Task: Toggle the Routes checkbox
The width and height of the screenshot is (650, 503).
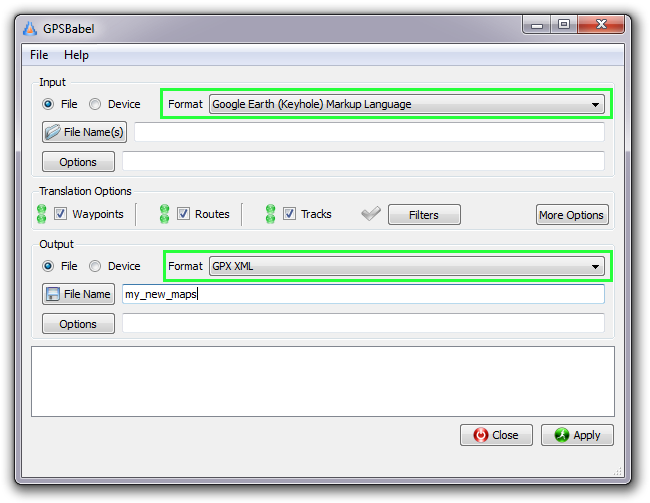Action: 183,214
